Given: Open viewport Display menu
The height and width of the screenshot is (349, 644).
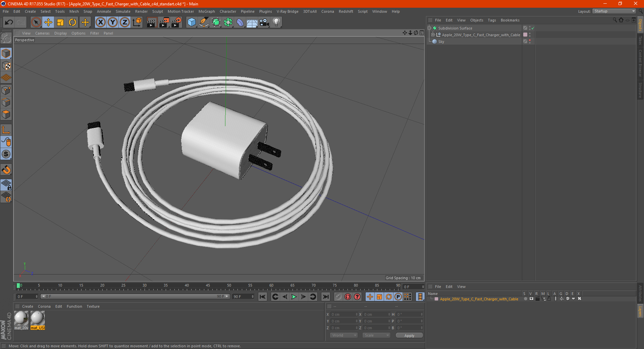Looking at the screenshot, I should [x=60, y=33].
